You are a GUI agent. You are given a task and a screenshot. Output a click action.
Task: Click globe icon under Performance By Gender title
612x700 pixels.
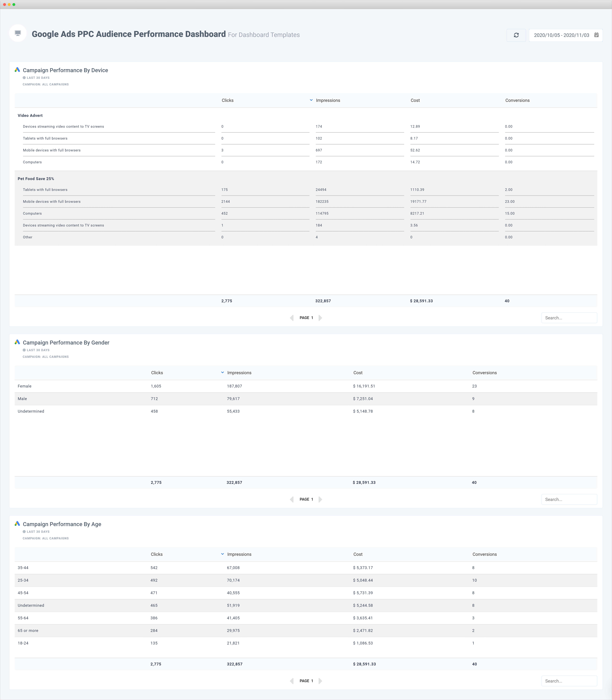coord(24,350)
